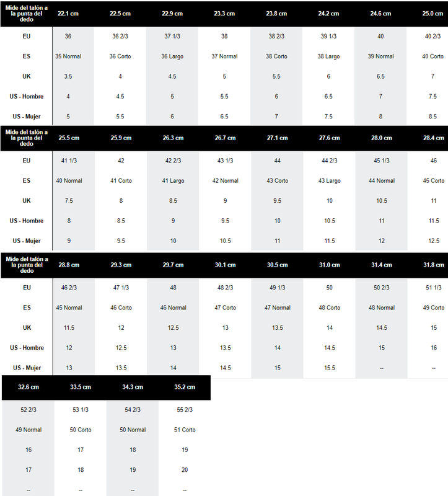Click the 51 Corto size cell

[x=185, y=430]
